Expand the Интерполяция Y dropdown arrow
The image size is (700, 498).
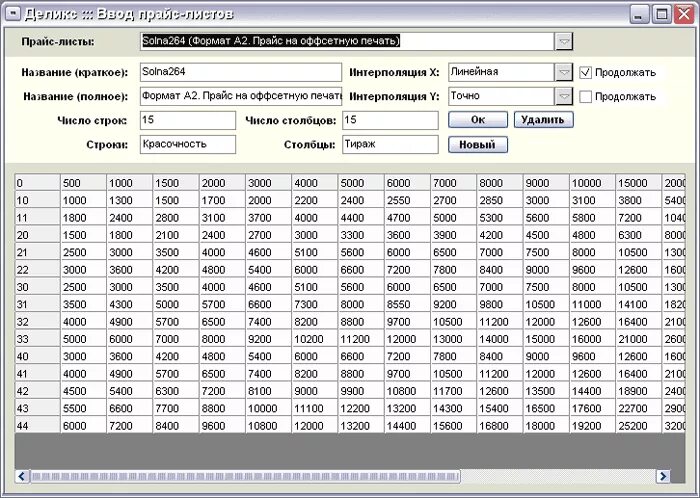tap(564, 96)
